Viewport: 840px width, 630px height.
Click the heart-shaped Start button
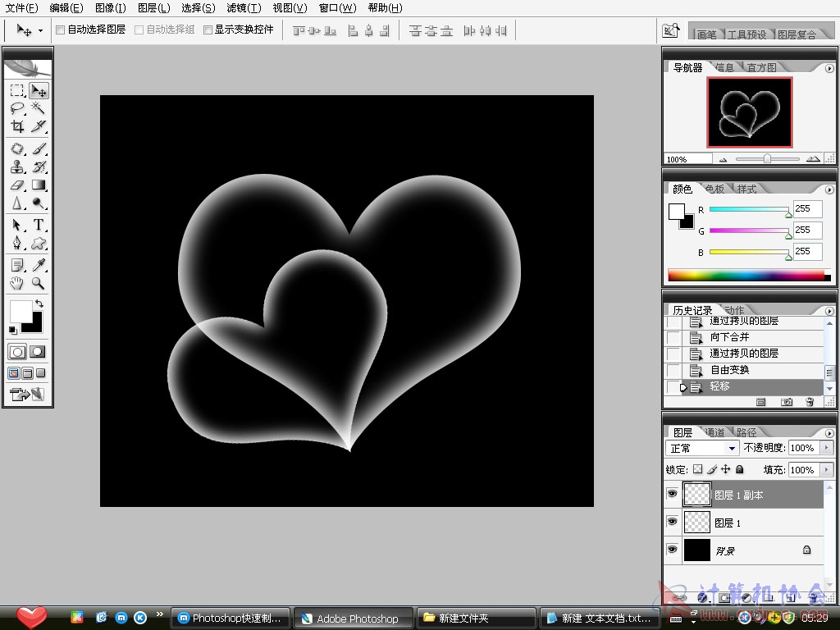tap(31, 617)
